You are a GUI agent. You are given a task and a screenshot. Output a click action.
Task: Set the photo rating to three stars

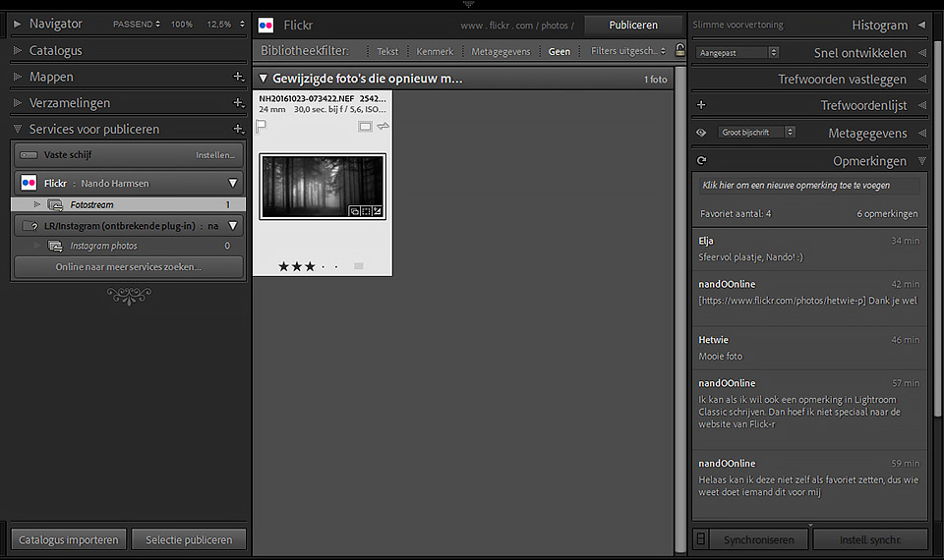310,266
